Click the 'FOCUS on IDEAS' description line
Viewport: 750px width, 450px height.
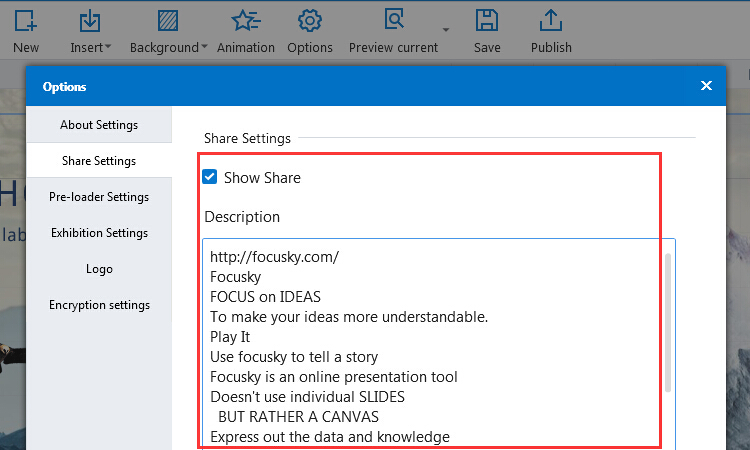pos(265,297)
